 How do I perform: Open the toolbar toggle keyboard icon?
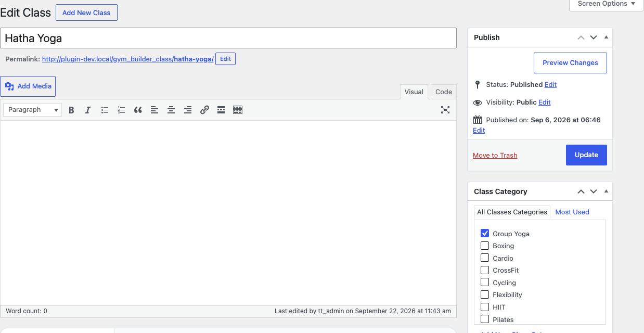[x=238, y=110]
